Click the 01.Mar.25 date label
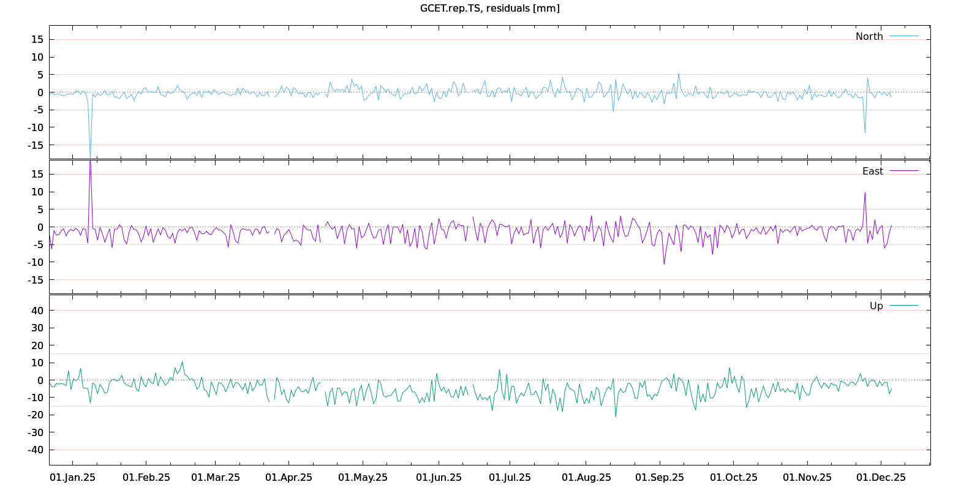Viewport: 980px width, 490px height. [x=216, y=477]
